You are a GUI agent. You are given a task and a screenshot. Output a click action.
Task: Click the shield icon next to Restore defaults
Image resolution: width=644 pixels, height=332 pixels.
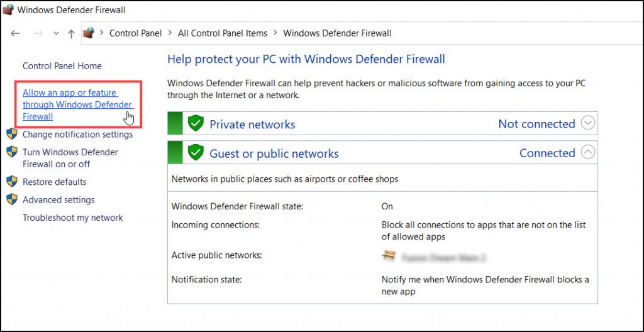point(12,181)
